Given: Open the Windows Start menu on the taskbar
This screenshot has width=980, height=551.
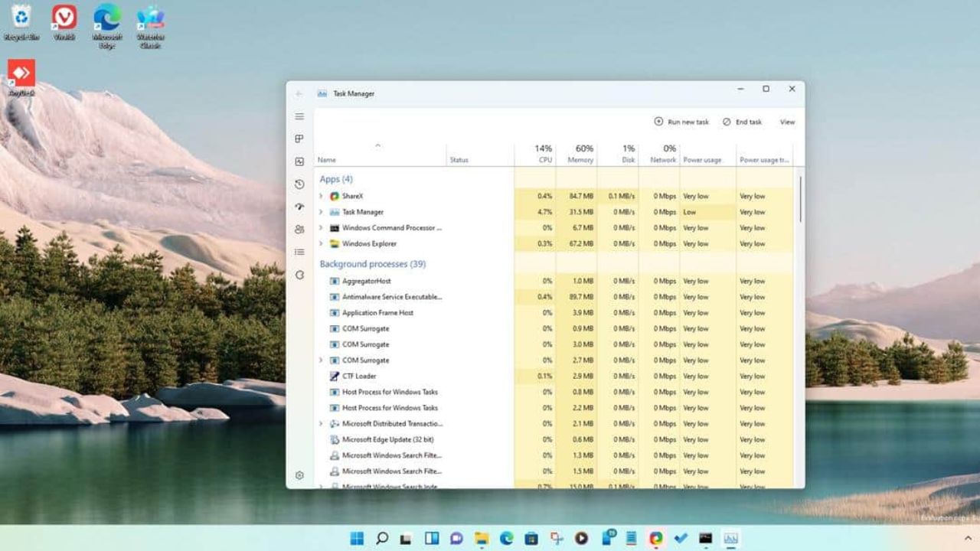Looking at the screenshot, I should (357, 538).
